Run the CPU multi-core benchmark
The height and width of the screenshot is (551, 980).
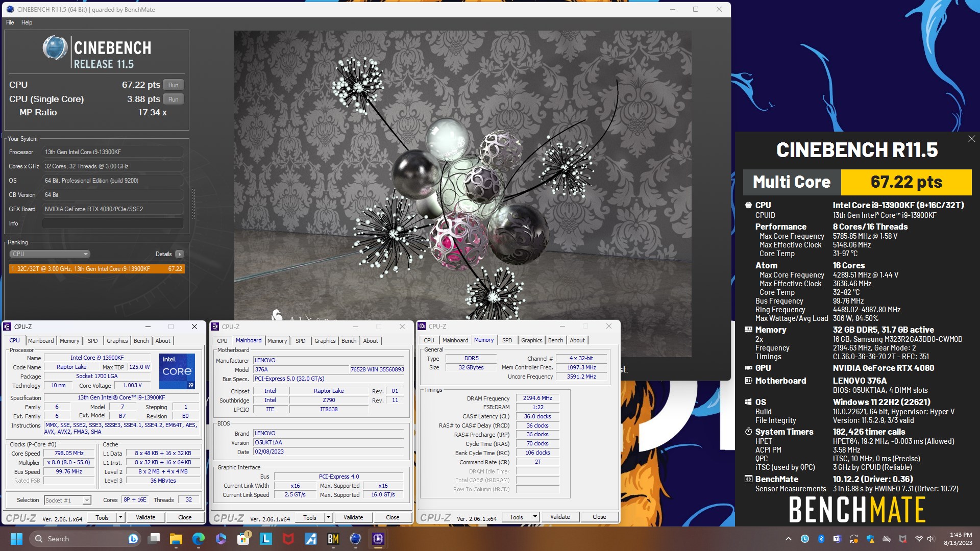pos(174,85)
